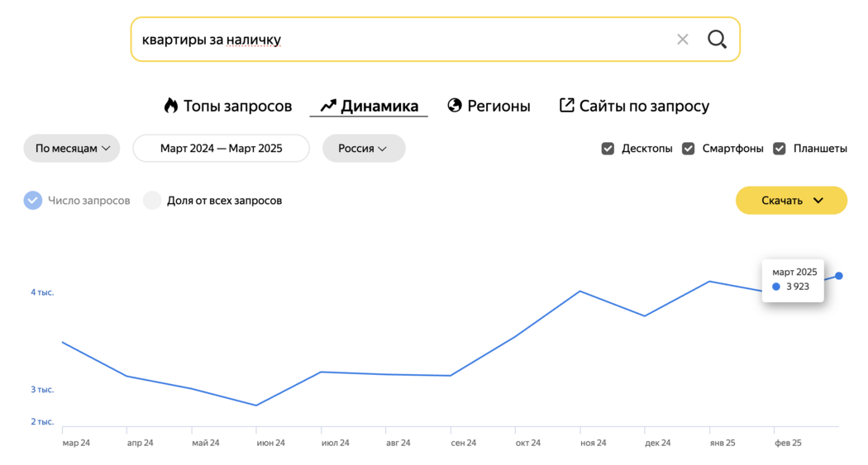Expand the Россия region dropdown

point(364,148)
